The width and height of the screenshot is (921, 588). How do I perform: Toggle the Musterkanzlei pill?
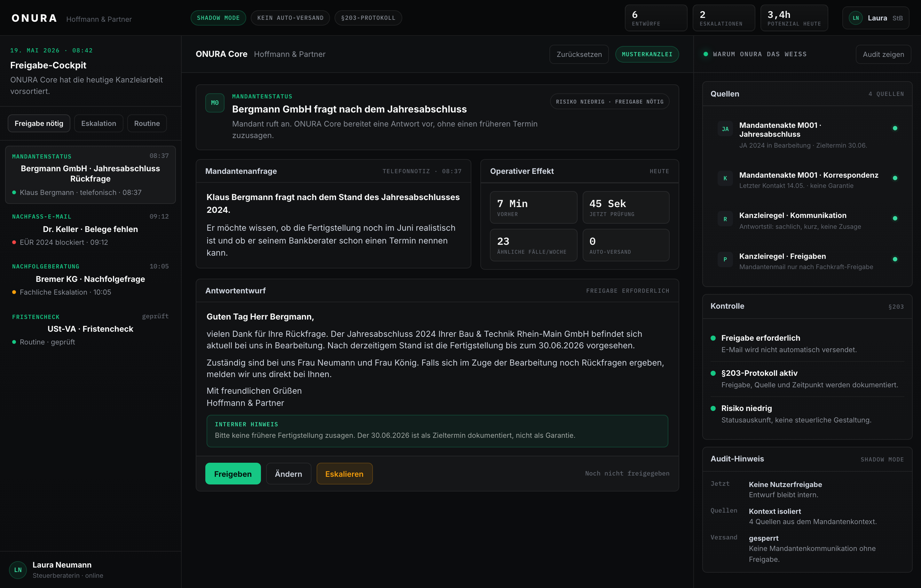(x=647, y=54)
